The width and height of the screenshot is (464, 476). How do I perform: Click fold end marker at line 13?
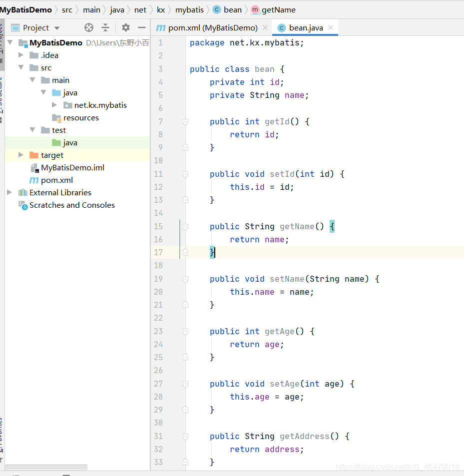[x=185, y=199]
